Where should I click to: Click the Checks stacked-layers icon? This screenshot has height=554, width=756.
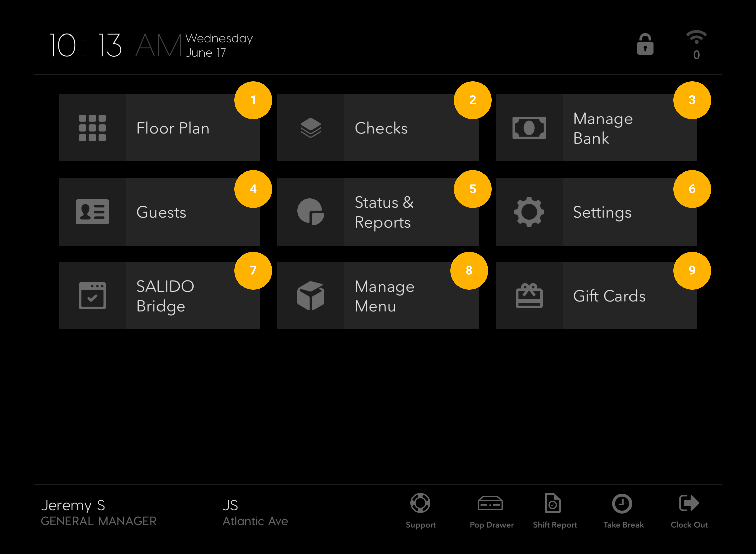[x=310, y=128]
